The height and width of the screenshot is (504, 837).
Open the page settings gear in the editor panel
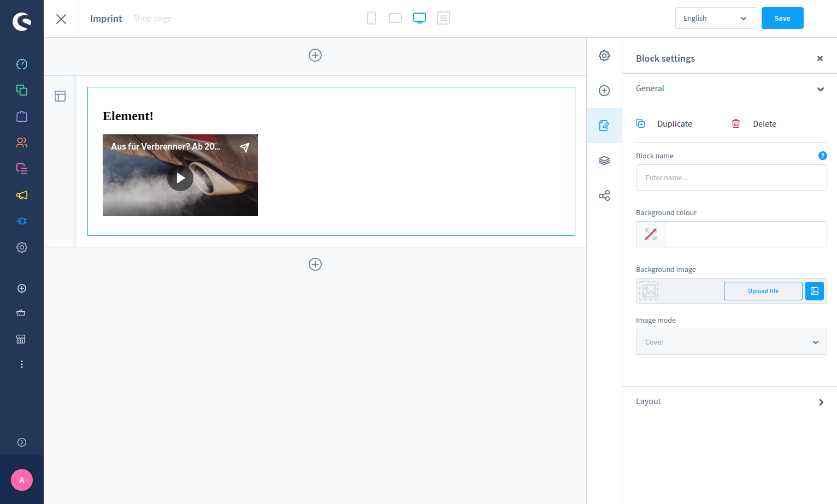click(604, 55)
